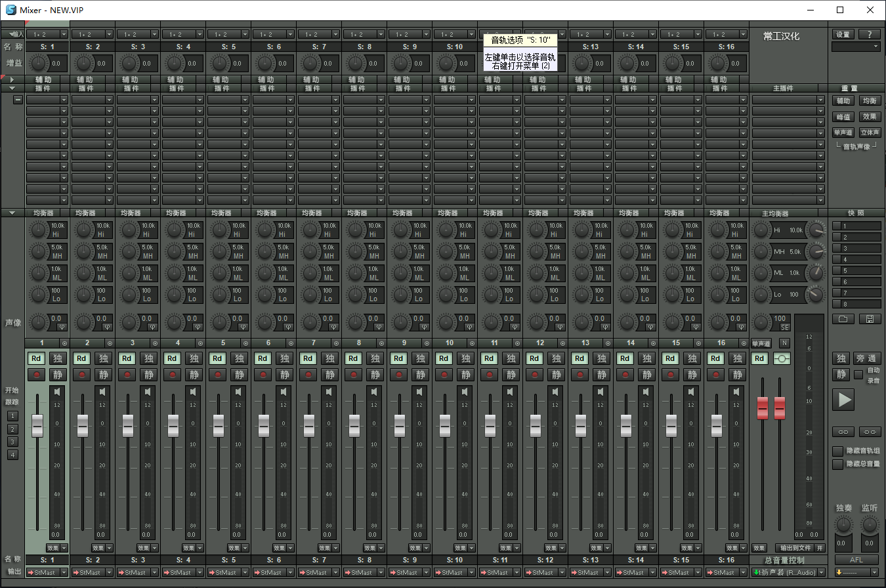886x588 pixels.
Task: Click the reset 均衡 button
Action: click(870, 100)
